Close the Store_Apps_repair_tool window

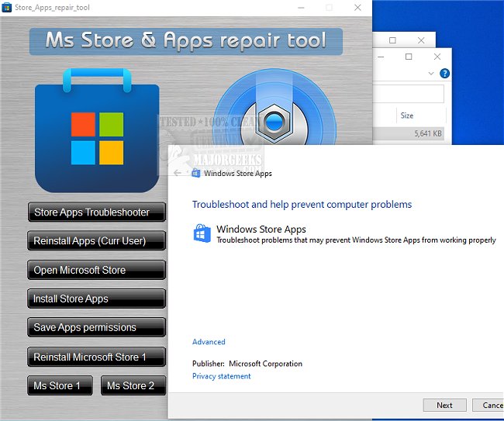pos(357,8)
